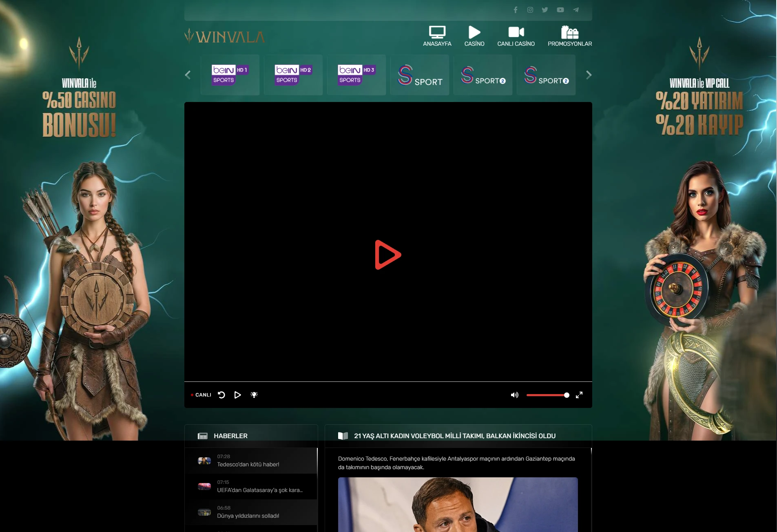The image size is (777, 532).
Task: Adjust the volume slider
Action: (548, 395)
